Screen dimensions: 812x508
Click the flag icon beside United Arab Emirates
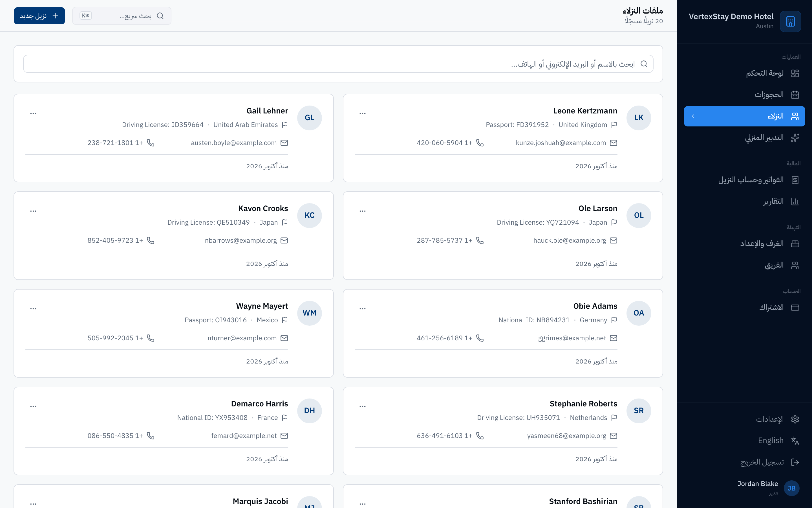pyautogui.click(x=285, y=125)
